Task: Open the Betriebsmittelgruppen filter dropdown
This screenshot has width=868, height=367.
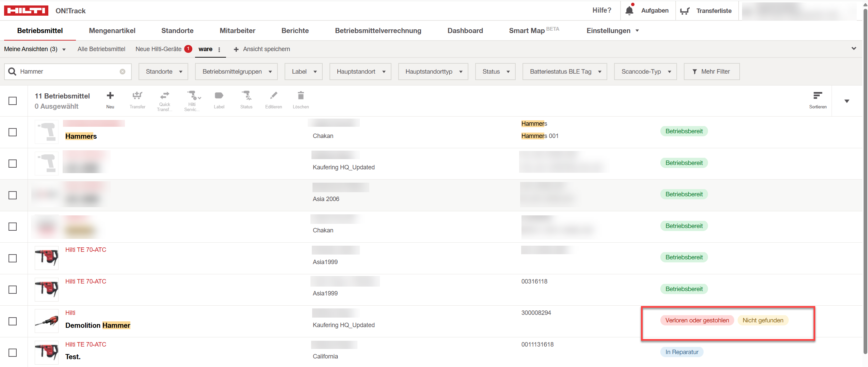Action: point(237,72)
